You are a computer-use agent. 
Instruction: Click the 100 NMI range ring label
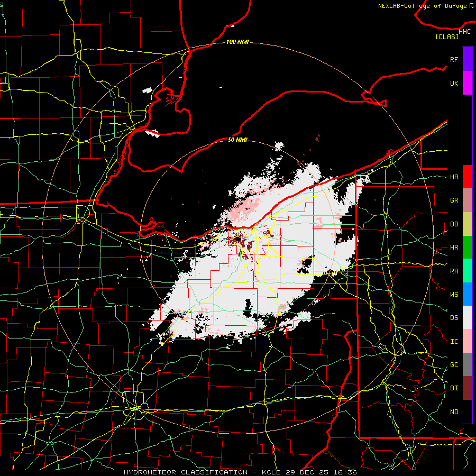[x=237, y=42]
